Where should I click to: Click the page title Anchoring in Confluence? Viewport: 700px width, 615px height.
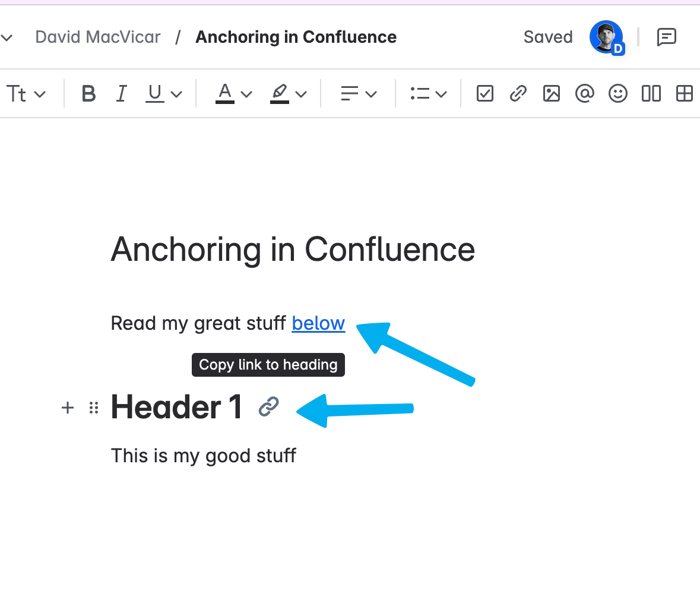[x=293, y=250]
